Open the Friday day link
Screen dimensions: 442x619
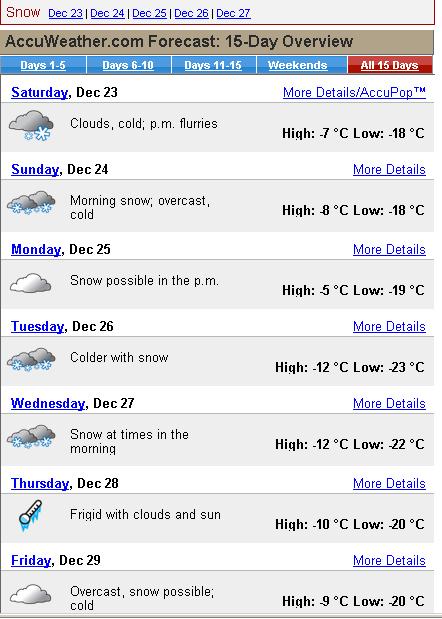(x=31, y=561)
